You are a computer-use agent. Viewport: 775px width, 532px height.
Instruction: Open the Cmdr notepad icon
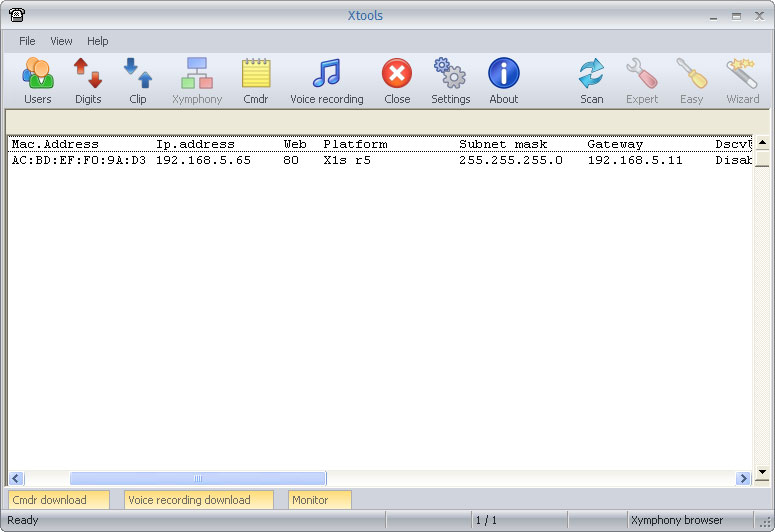(255, 80)
